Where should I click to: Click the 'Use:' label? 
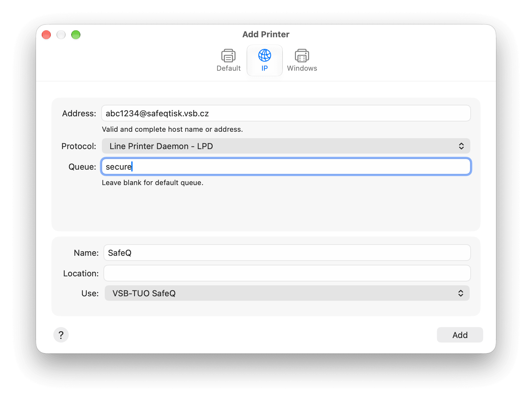point(90,293)
